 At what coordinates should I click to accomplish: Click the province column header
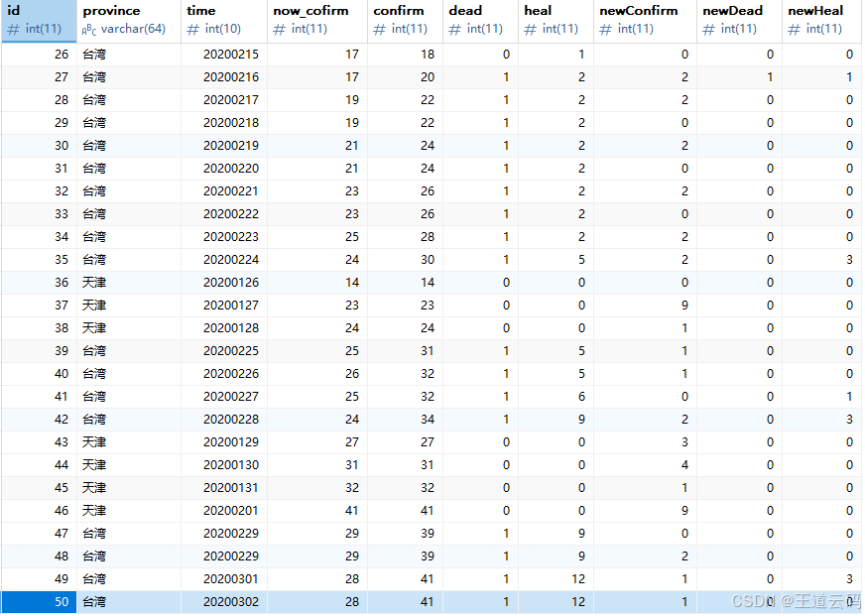click(x=129, y=21)
